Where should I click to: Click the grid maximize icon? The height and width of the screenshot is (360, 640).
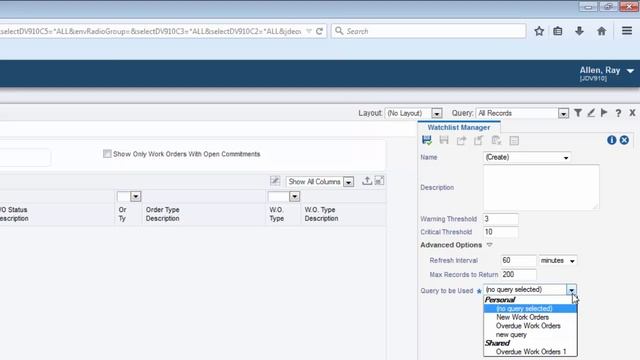pyautogui.click(x=380, y=181)
